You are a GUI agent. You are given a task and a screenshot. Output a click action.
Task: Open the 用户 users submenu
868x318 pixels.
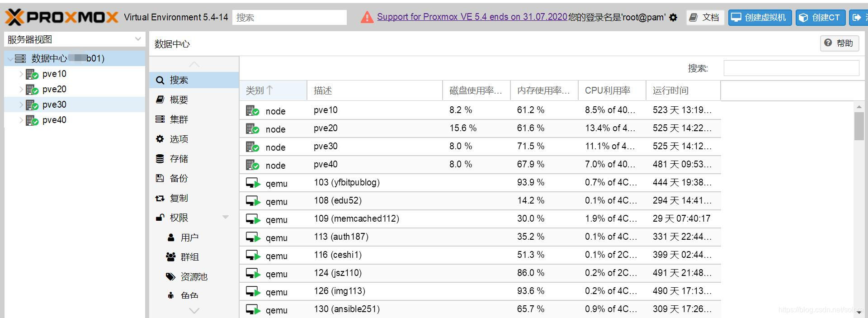pyautogui.click(x=194, y=237)
